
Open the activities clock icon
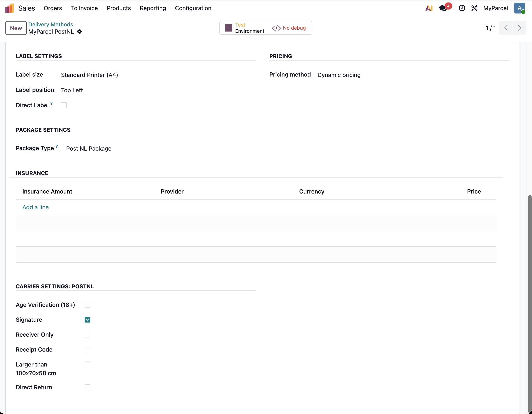coord(462,8)
